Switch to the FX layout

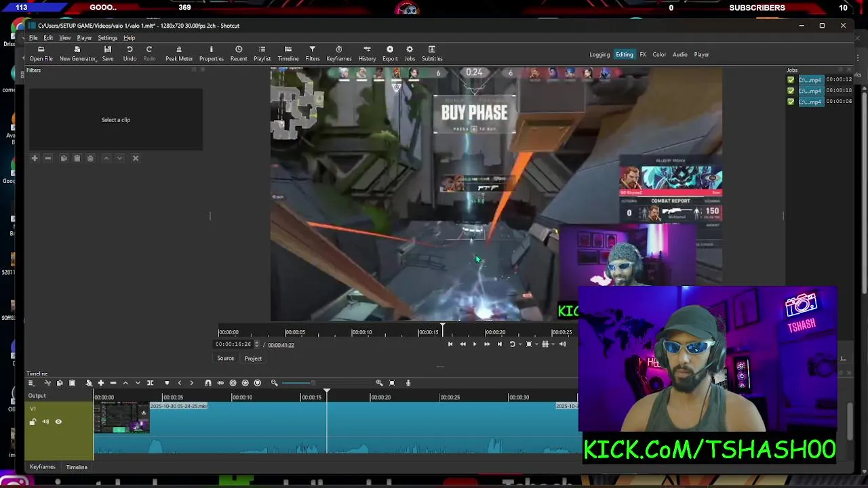(643, 55)
